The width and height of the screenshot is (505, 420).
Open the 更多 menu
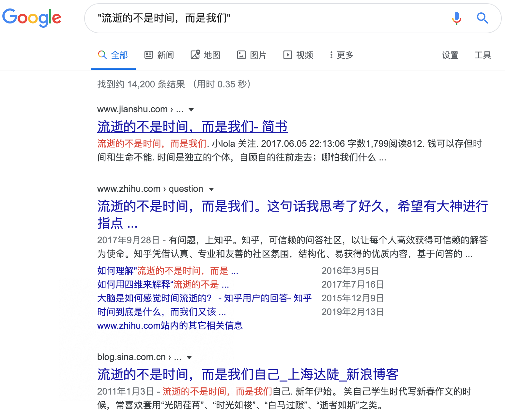[x=342, y=55]
